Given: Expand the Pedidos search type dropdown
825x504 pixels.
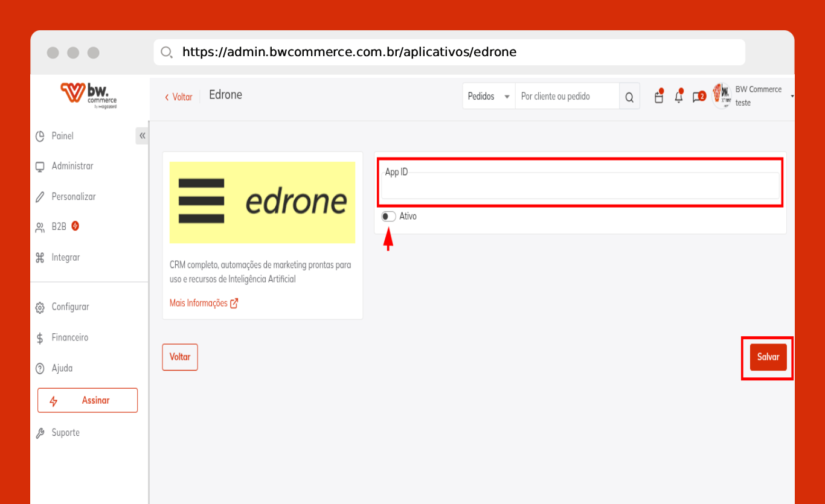Looking at the screenshot, I should [x=489, y=97].
